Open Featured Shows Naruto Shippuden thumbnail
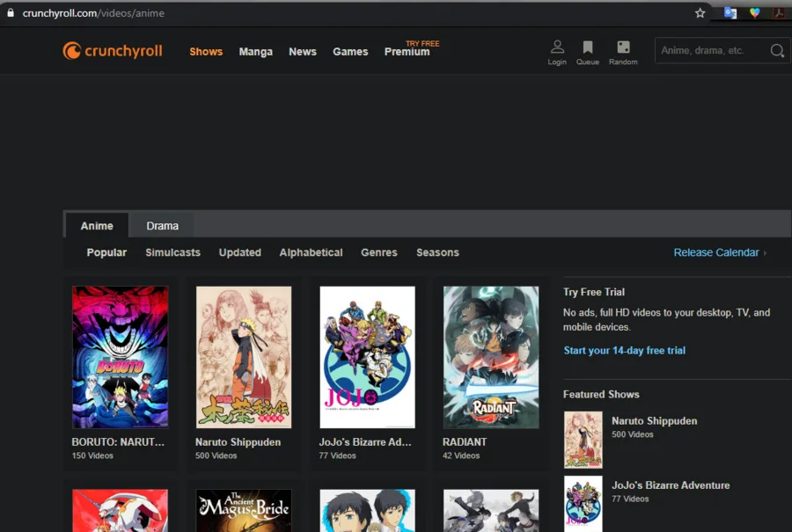Screen dimensions: 792x532 (x=583, y=440)
